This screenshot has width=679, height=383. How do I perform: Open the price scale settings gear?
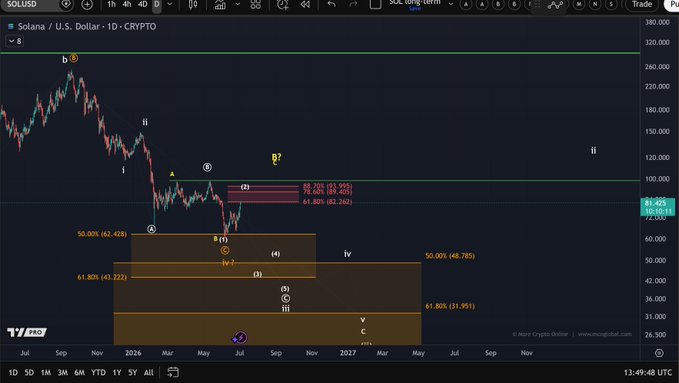(659, 353)
